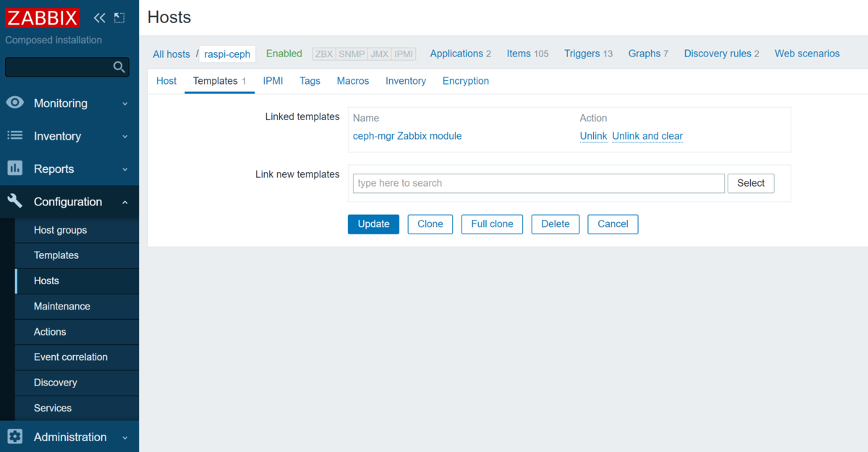The image size is (868, 452).
Task: Click Unlink for ceph-mgr template
Action: click(x=593, y=136)
